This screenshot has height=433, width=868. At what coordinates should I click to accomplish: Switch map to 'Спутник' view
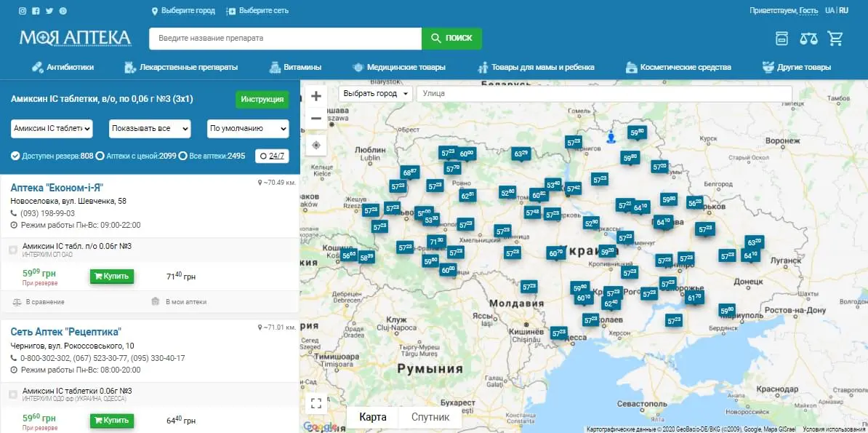(430, 417)
